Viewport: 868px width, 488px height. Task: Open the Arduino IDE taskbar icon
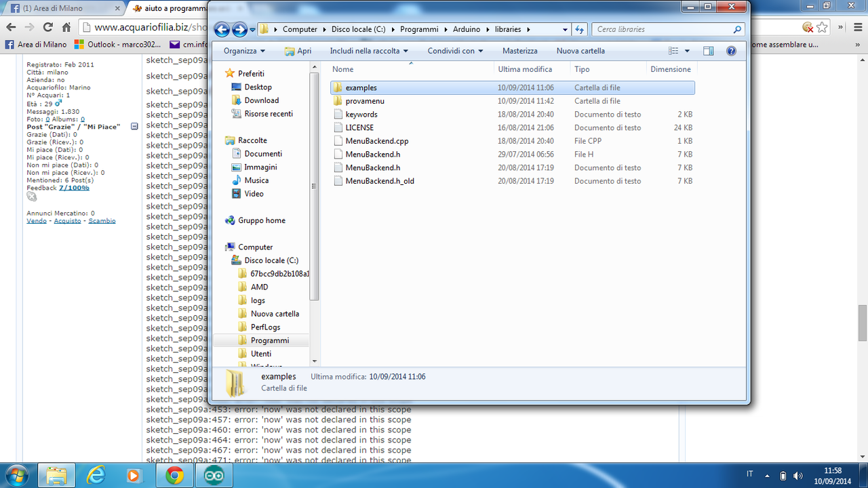214,476
